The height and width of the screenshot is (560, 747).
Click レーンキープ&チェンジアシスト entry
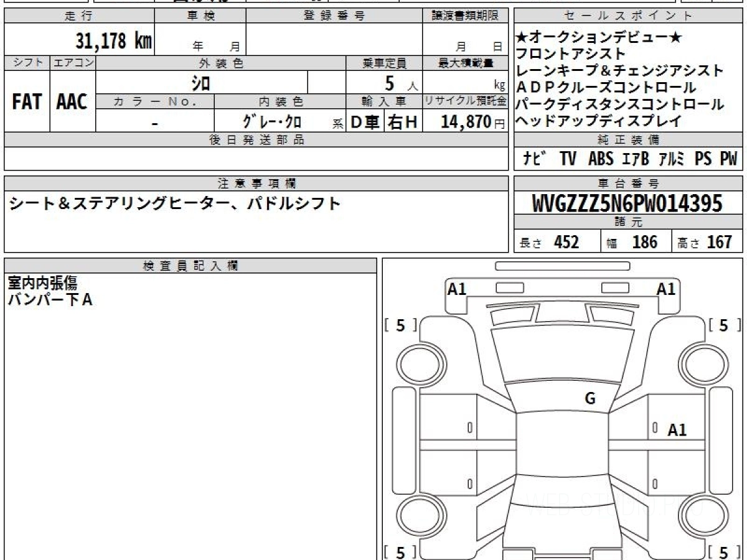620,70
